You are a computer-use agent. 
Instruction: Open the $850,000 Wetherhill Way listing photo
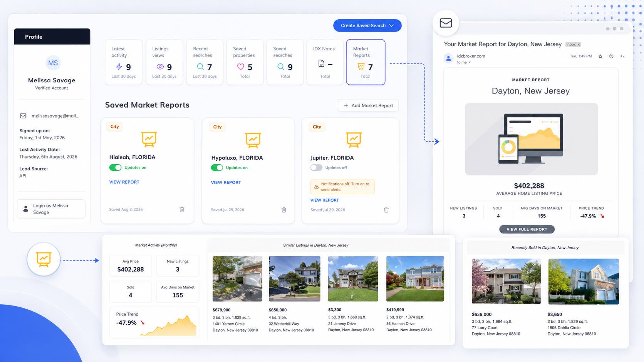coord(294,279)
